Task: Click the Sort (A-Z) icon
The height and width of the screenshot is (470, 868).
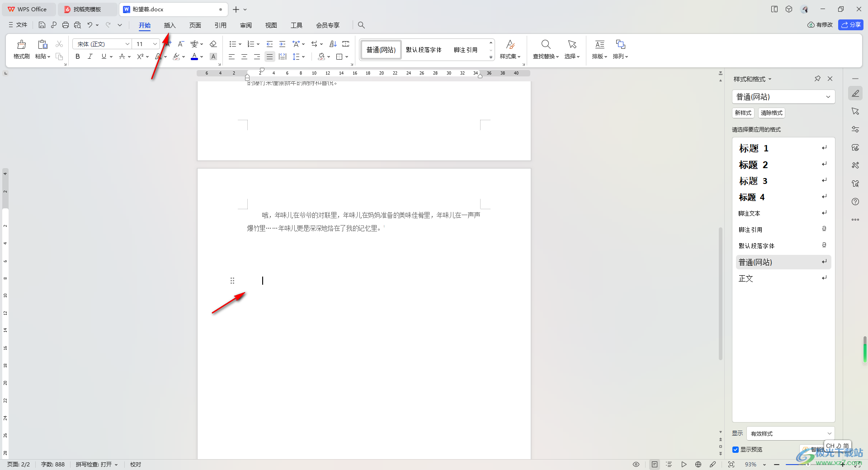Action: tap(333, 44)
